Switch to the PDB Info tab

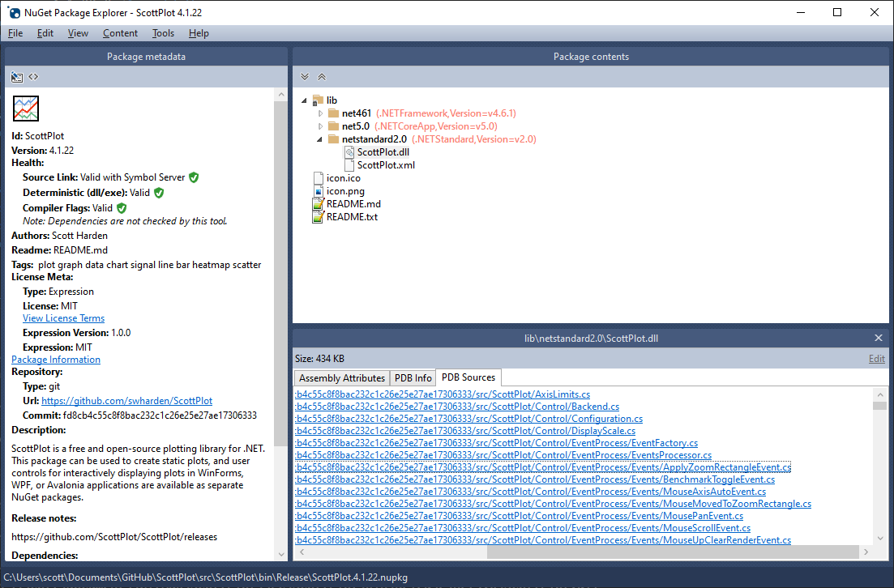413,377
